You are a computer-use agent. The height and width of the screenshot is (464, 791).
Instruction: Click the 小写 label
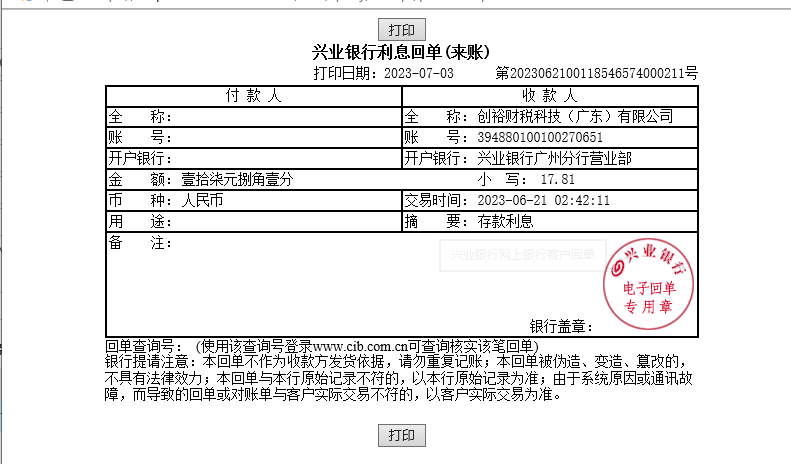point(502,180)
